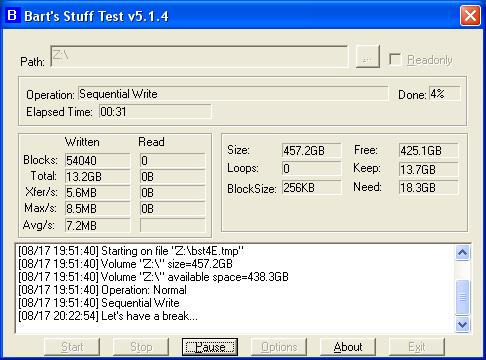Click the log scrollbar down arrow
The height and width of the screenshot is (360, 486).
[462, 324]
